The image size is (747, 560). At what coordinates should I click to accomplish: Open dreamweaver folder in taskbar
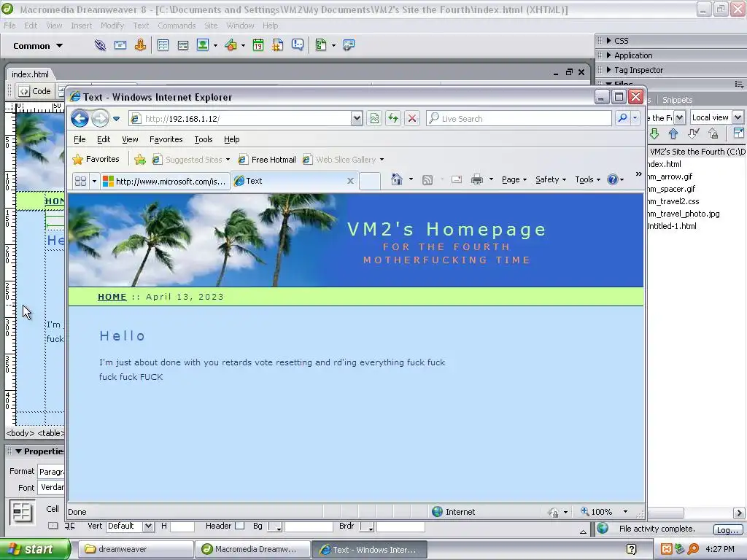pos(135,549)
